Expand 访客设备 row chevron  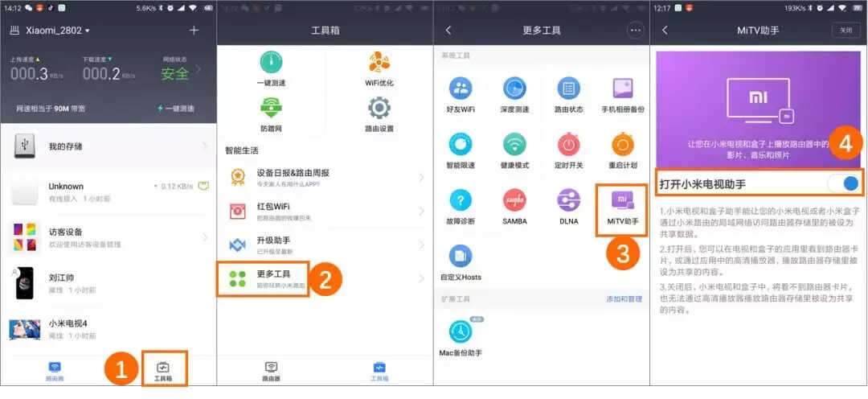206,237
